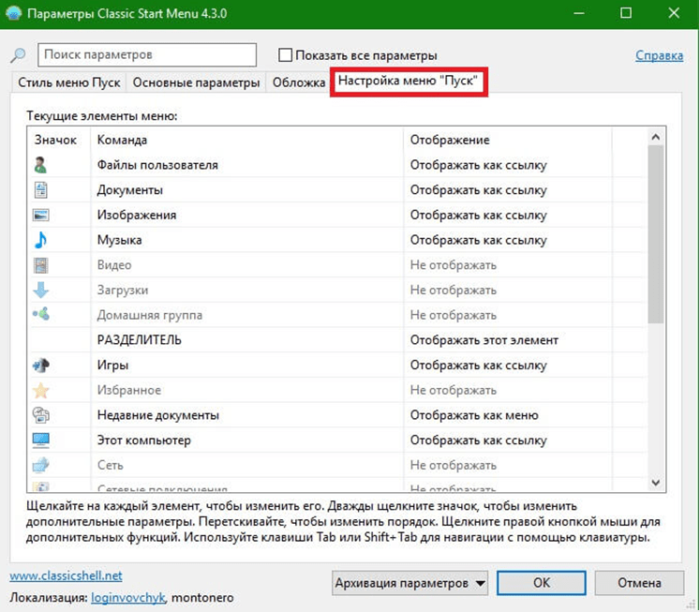Click the Документы row icon

(41, 190)
